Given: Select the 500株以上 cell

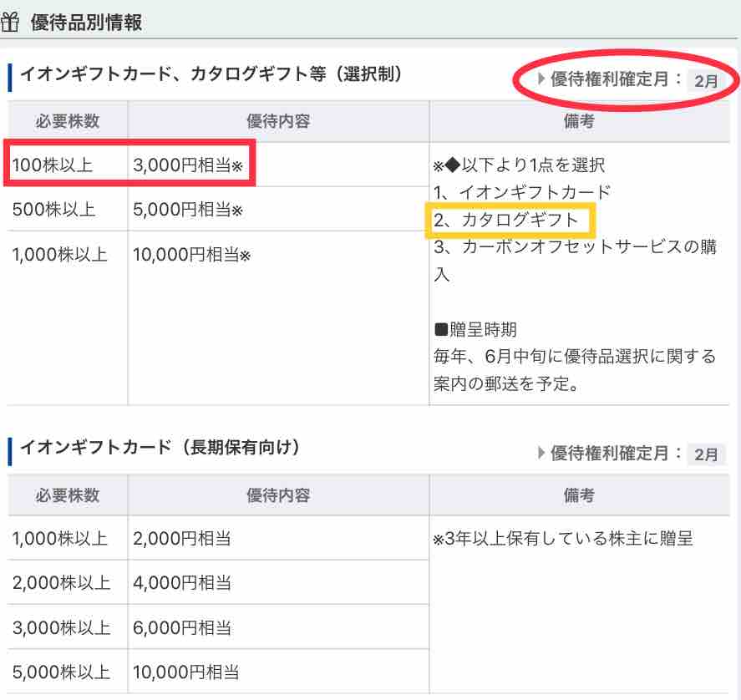Looking at the screenshot, I should [68, 210].
